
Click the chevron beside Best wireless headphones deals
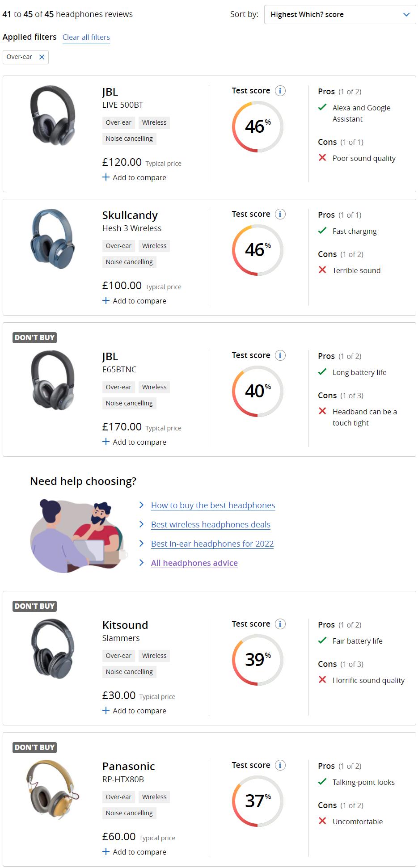[x=142, y=524]
